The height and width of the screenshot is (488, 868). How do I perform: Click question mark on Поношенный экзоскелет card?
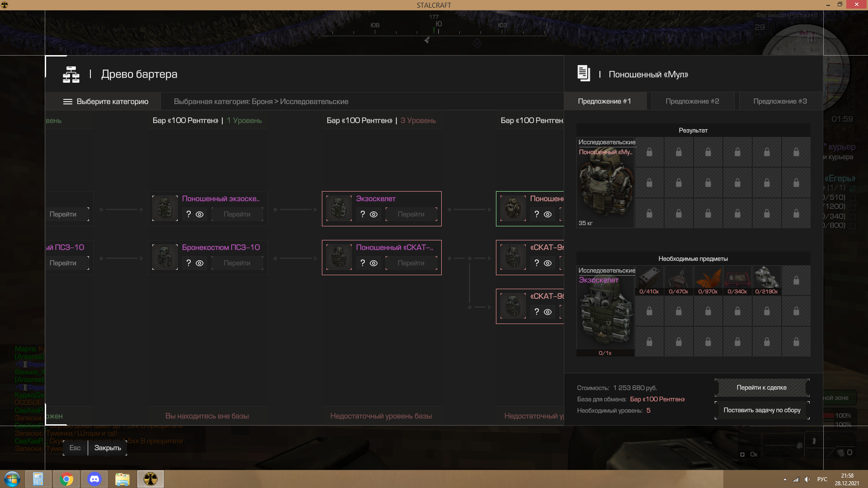[189, 214]
